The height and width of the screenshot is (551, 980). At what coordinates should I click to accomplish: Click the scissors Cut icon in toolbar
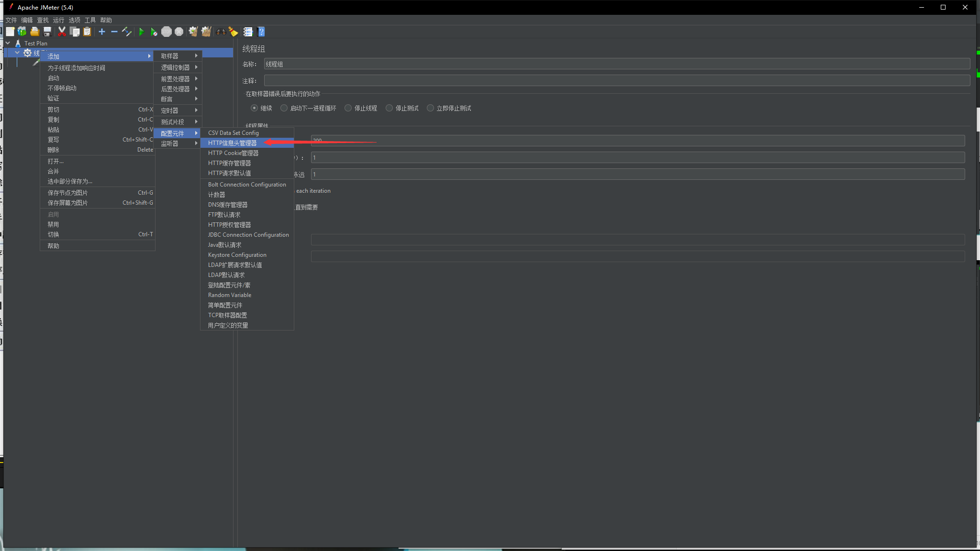coord(62,32)
